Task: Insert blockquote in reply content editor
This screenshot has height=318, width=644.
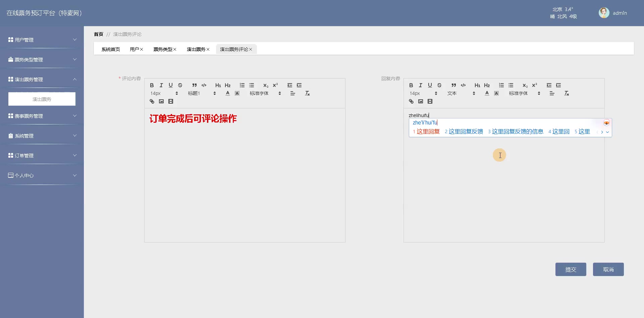Action: point(454,85)
